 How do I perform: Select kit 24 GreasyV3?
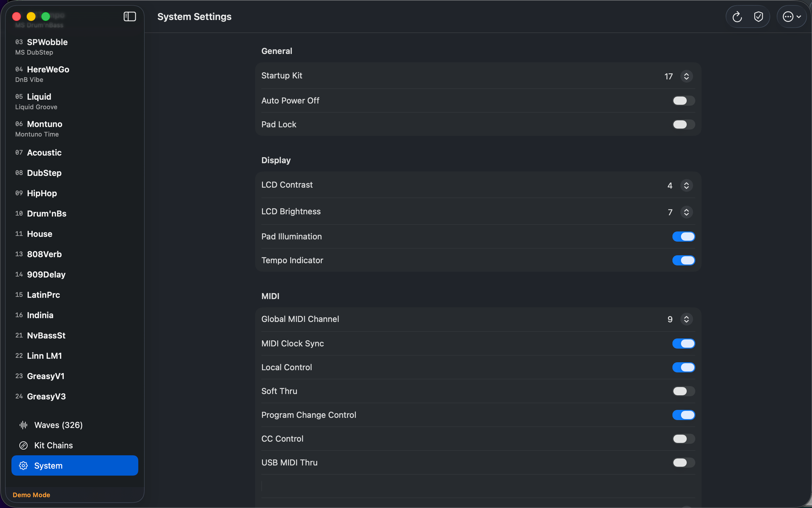[x=75, y=397]
